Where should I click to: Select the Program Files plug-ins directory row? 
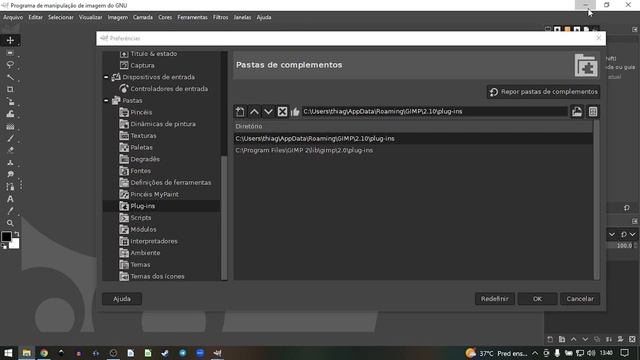413,150
